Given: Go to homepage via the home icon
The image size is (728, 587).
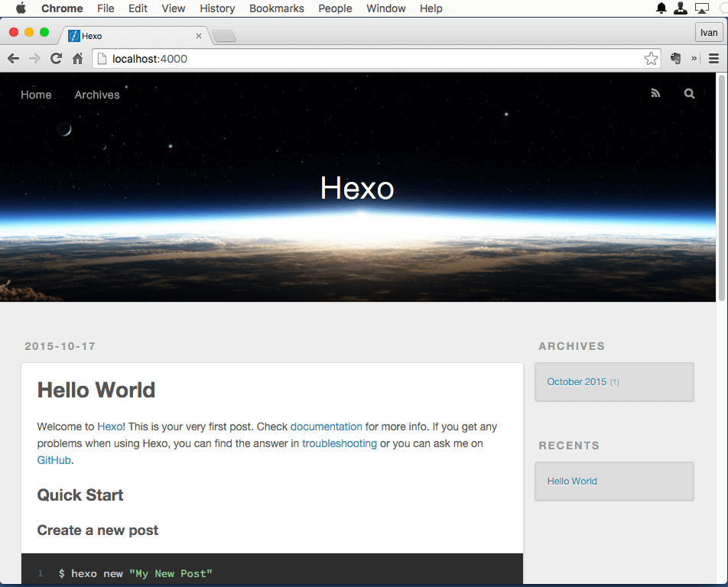Looking at the screenshot, I should (77, 58).
